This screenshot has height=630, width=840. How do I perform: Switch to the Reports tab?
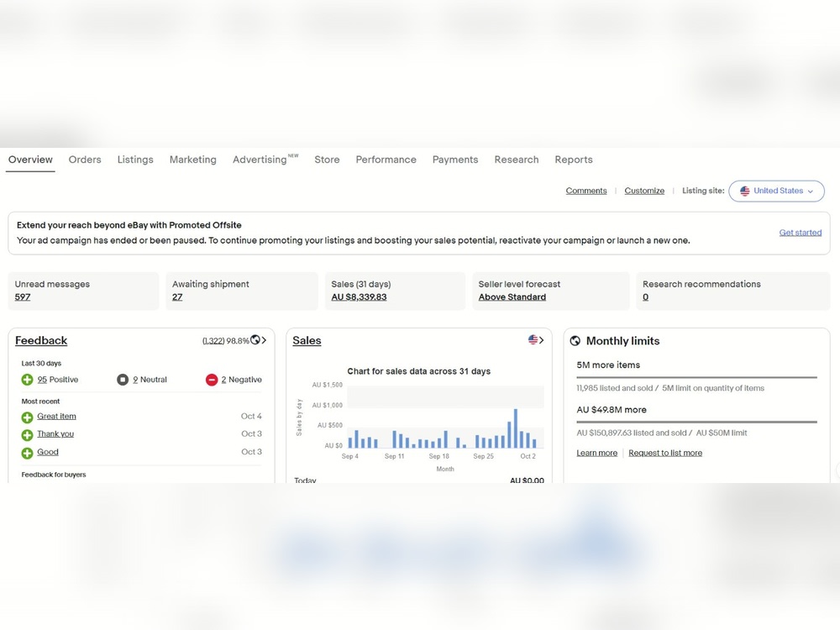[x=574, y=160]
